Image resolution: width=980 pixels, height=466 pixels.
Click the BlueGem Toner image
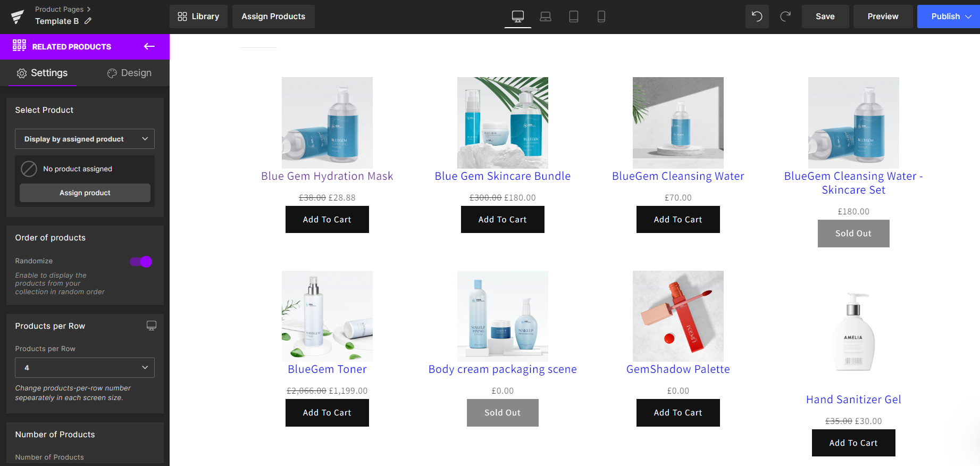[327, 316]
